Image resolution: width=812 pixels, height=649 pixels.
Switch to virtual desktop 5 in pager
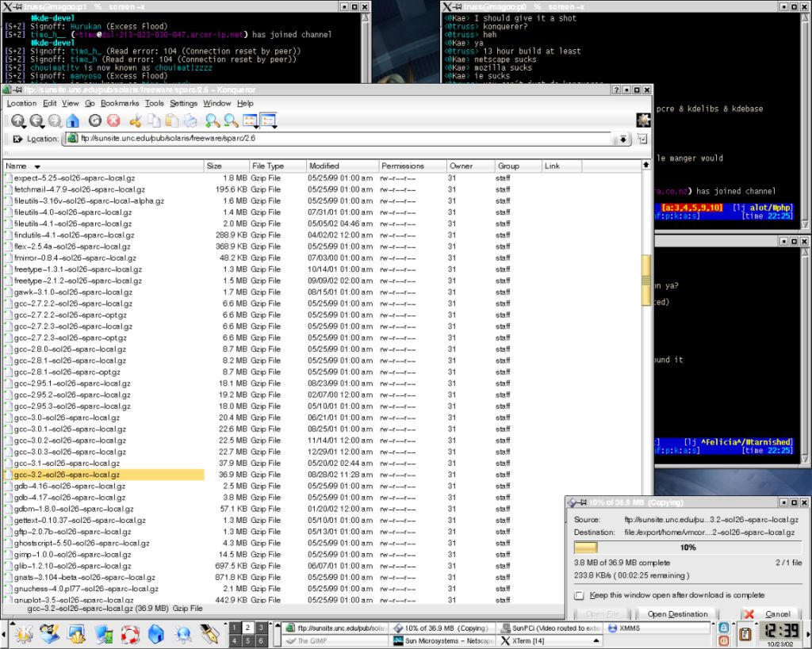248,640
